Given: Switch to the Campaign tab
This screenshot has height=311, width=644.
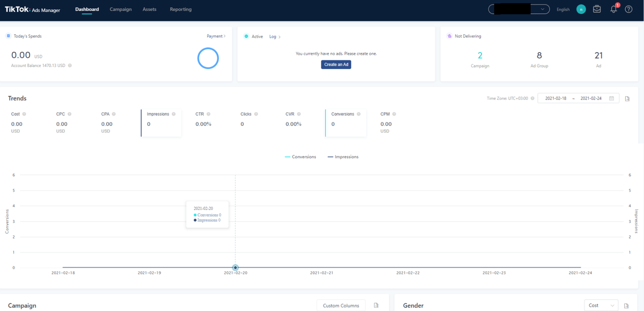Looking at the screenshot, I should (121, 9).
